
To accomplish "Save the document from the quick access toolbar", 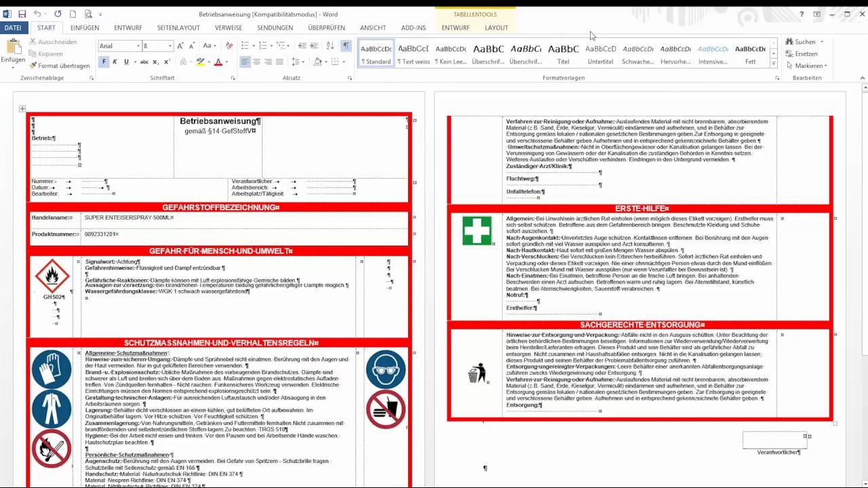I will pos(22,14).
